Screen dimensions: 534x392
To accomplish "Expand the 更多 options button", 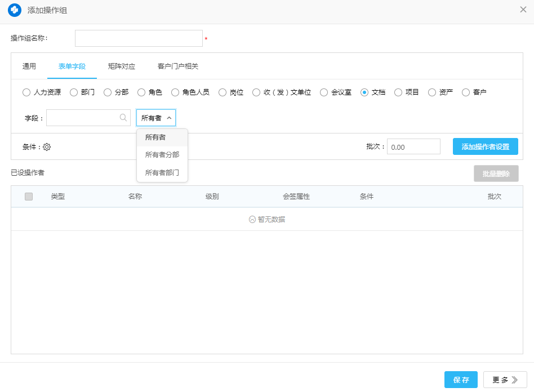I will point(505,380).
